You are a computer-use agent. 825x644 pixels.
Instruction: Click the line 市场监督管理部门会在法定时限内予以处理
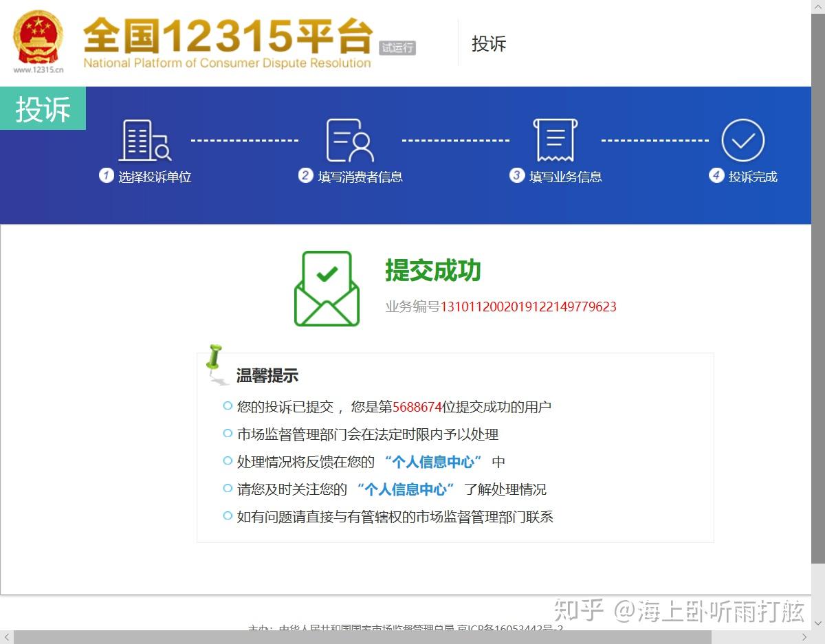[368, 434]
